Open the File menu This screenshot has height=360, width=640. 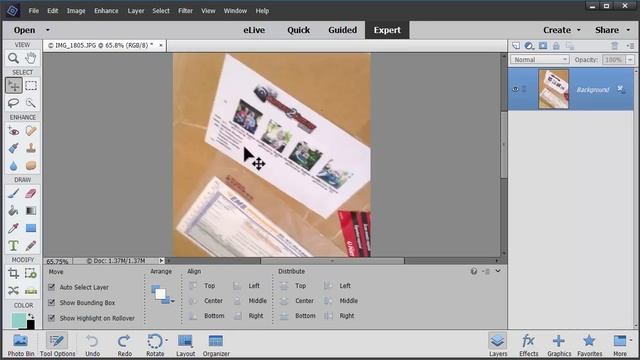click(x=33, y=11)
